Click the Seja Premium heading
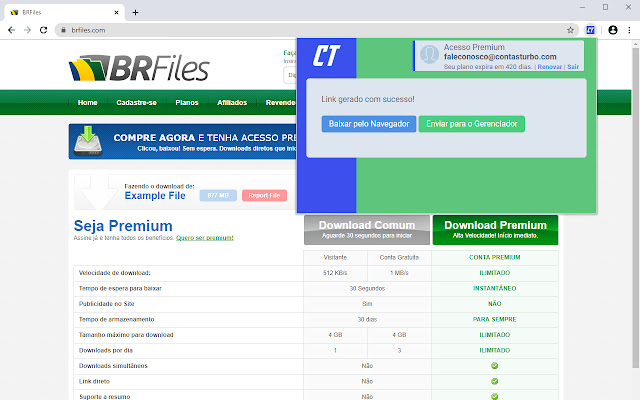 (x=123, y=226)
